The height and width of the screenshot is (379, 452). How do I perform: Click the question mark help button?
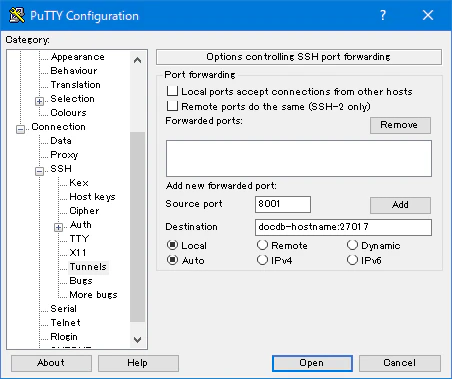[x=383, y=15]
